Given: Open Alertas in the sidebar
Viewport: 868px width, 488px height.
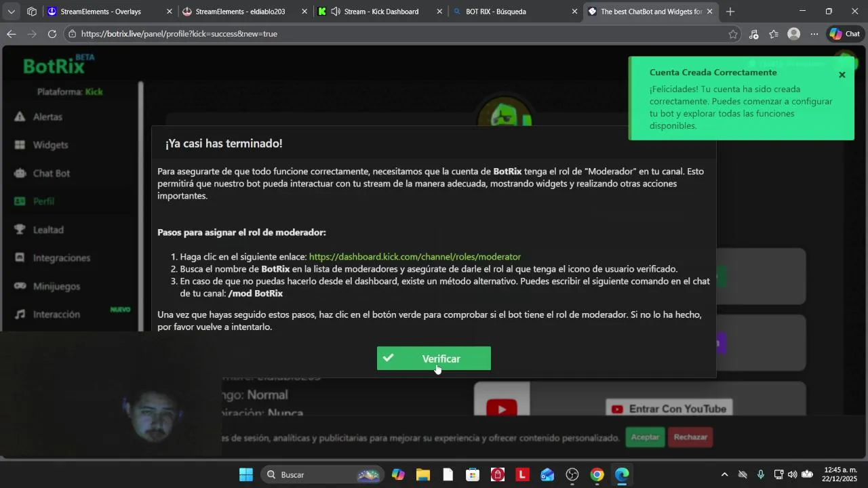Looking at the screenshot, I should point(47,117).
